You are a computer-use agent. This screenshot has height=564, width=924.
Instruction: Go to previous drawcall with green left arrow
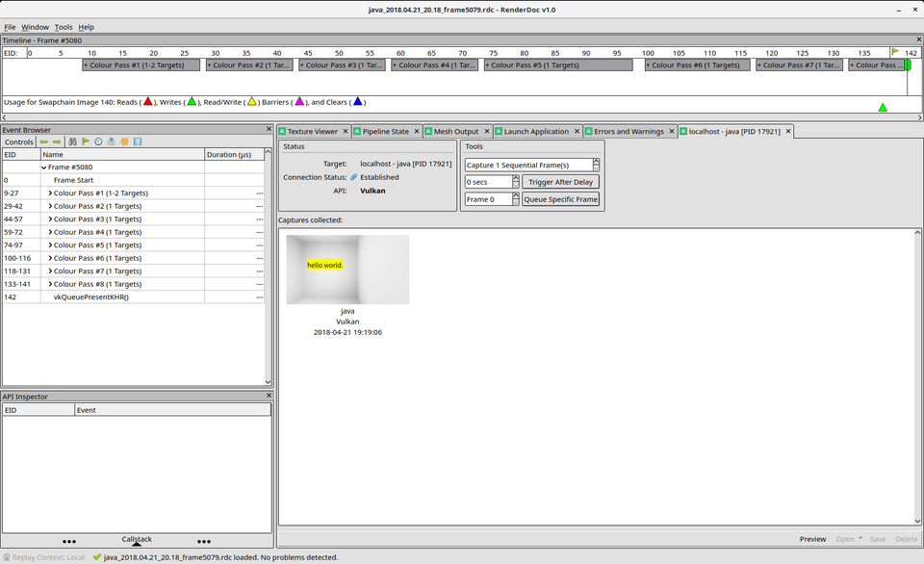click(x=43, y=141)
